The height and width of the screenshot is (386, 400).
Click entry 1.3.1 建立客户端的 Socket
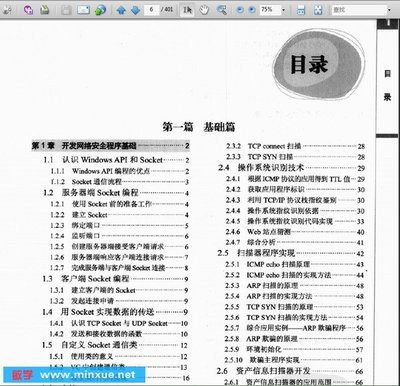click(x=119, y=290)
